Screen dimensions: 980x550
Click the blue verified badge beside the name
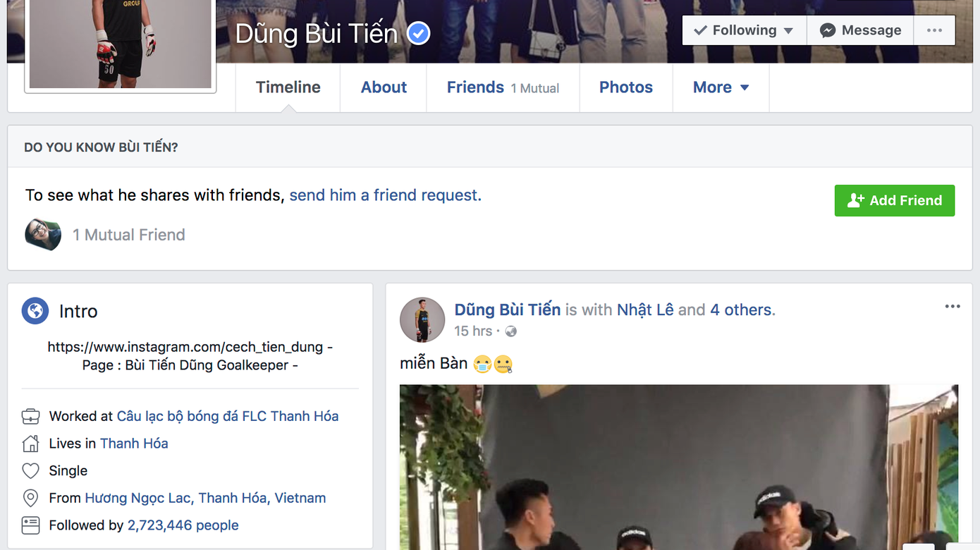point(419,33)
